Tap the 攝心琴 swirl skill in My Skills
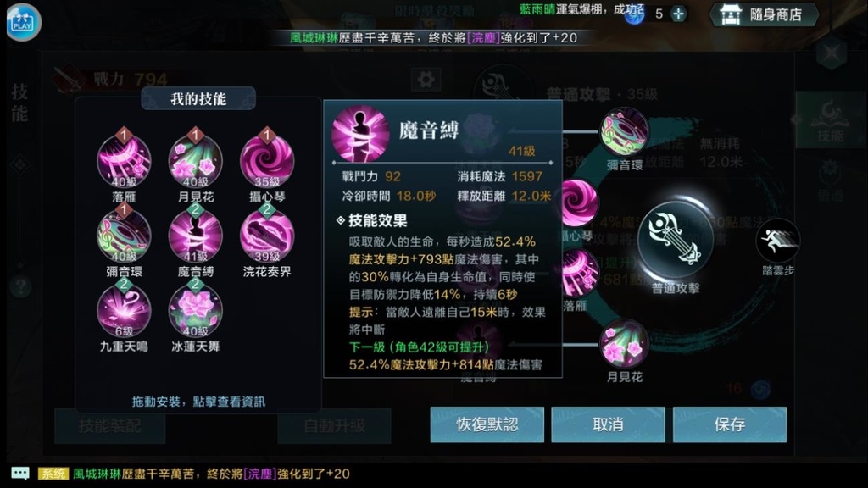 pyautogui.click(x=267, y=161)
